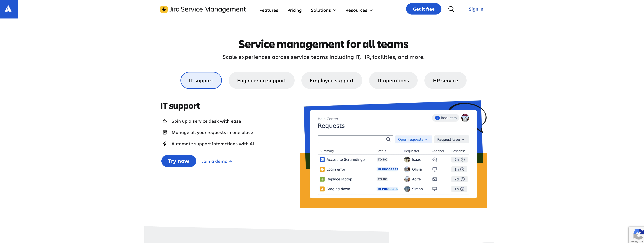The width and height of the screenshot is (644, 243).
Task: Click the Jira Service Management lightning logo
Action: point(164,9)
